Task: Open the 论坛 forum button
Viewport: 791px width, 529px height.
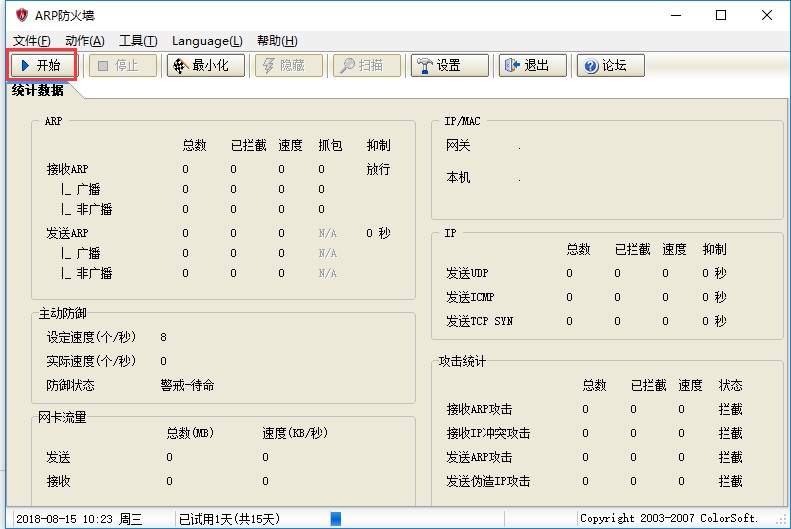Action: [x=611, y=66]
